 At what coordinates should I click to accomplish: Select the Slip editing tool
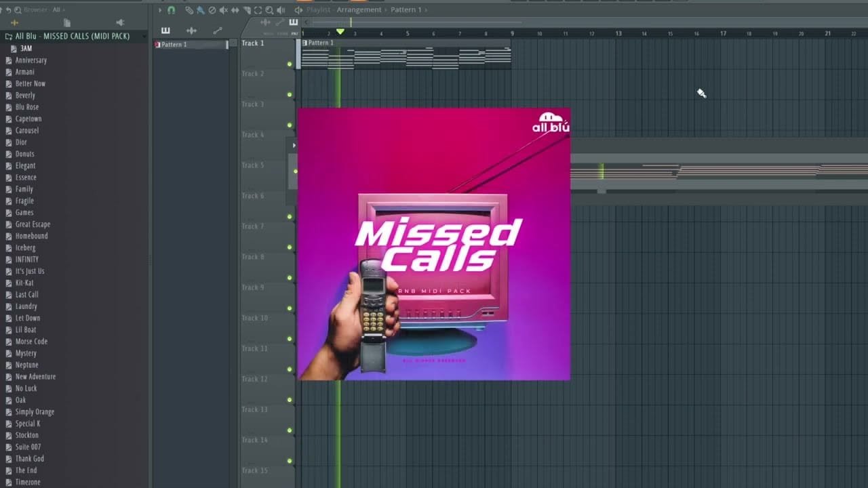235,9
